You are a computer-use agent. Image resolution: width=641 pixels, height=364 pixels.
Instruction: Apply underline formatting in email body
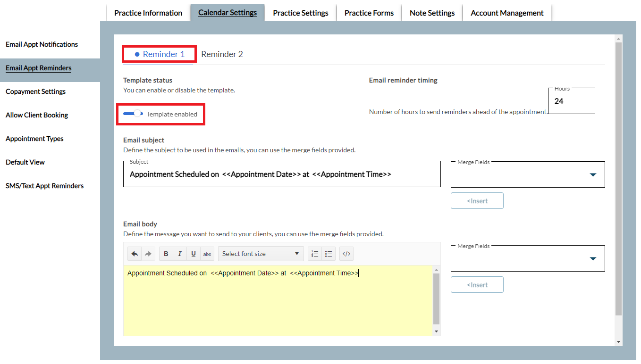click(x=194, y=254)
